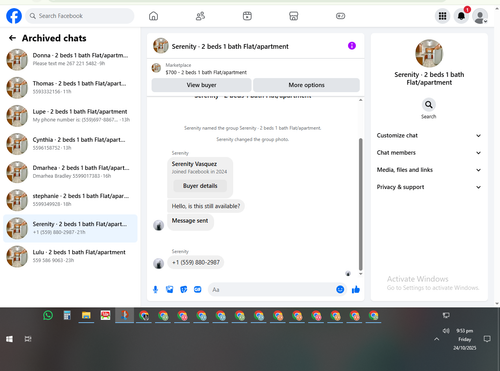Expand Chat members section
This screenshot has height=371, width=500.
click(429, 153)
